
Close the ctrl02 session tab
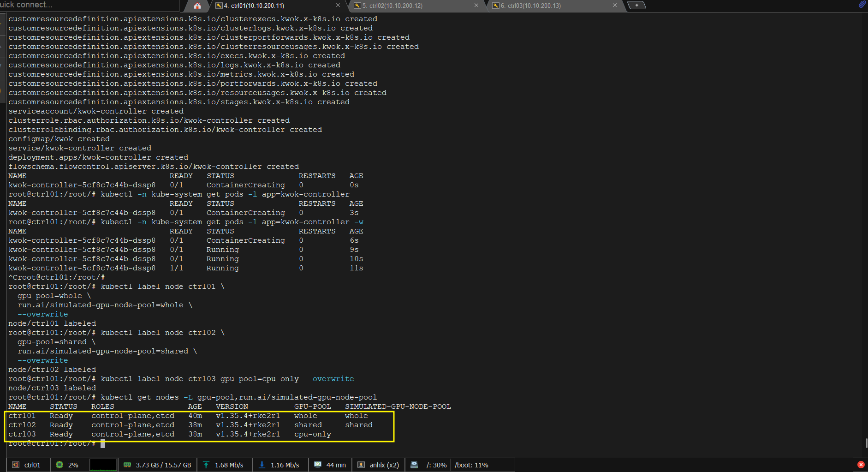tap(476, 6)
